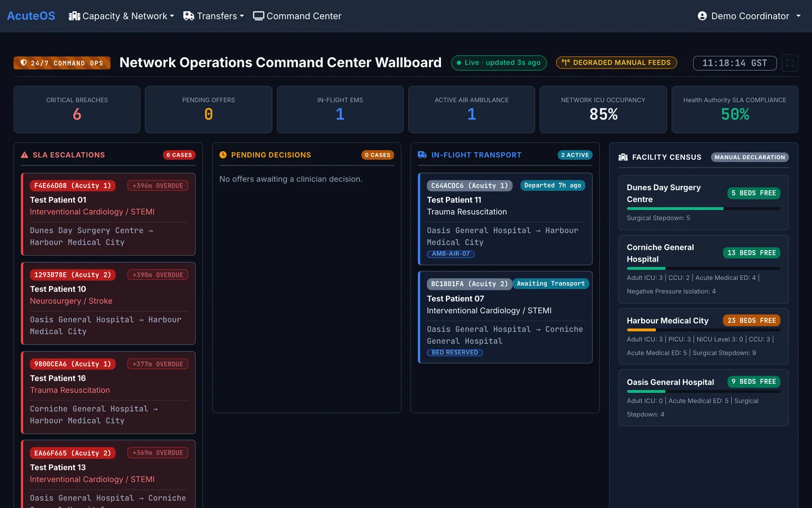Click the Dunes Day Surgery Centre occupancy bar
Screen dimensions: 812x508
(x=704, y=209)
